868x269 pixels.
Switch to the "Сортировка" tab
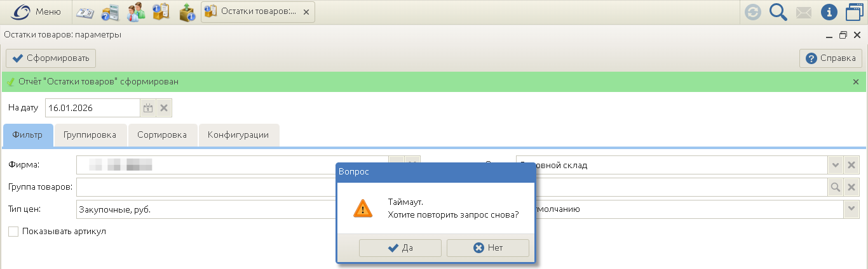[x=162, y=135]
